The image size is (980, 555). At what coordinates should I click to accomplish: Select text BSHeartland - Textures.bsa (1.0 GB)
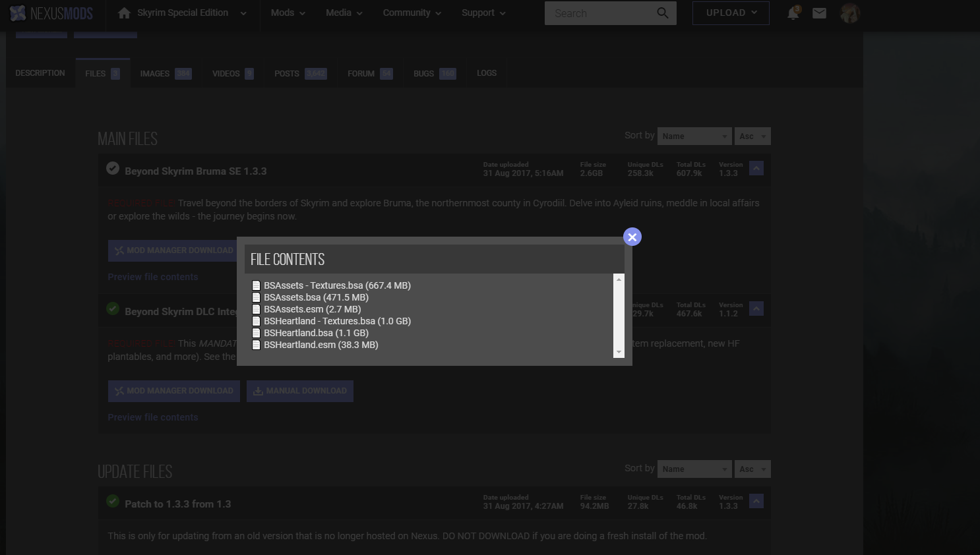(337, 321)
